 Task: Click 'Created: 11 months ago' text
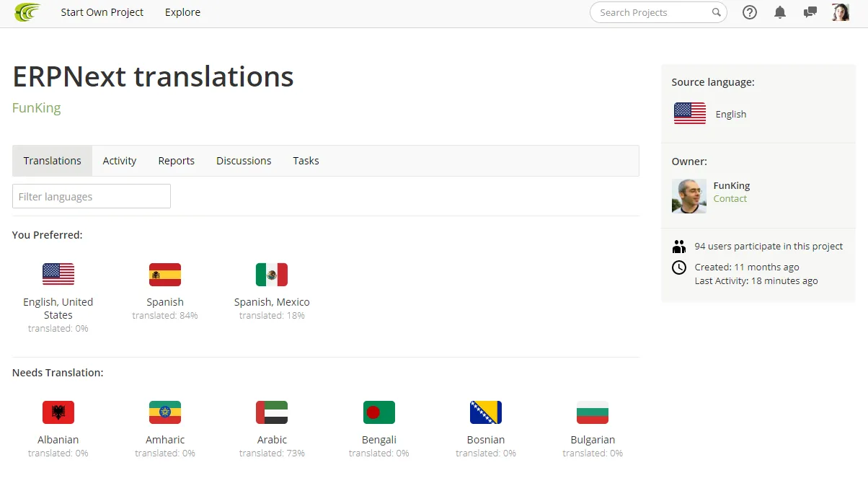pyautogui.click(x=747, y=267)
